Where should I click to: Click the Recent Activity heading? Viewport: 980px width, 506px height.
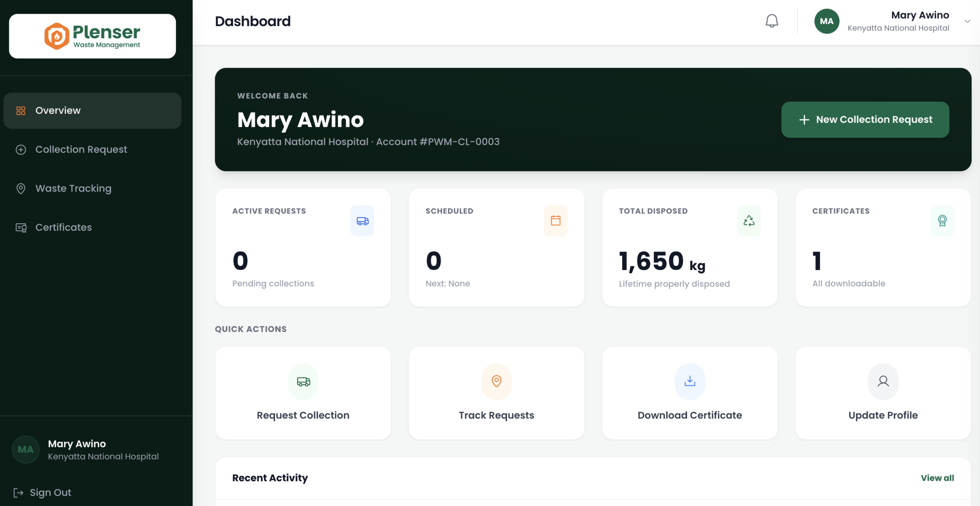270,478
